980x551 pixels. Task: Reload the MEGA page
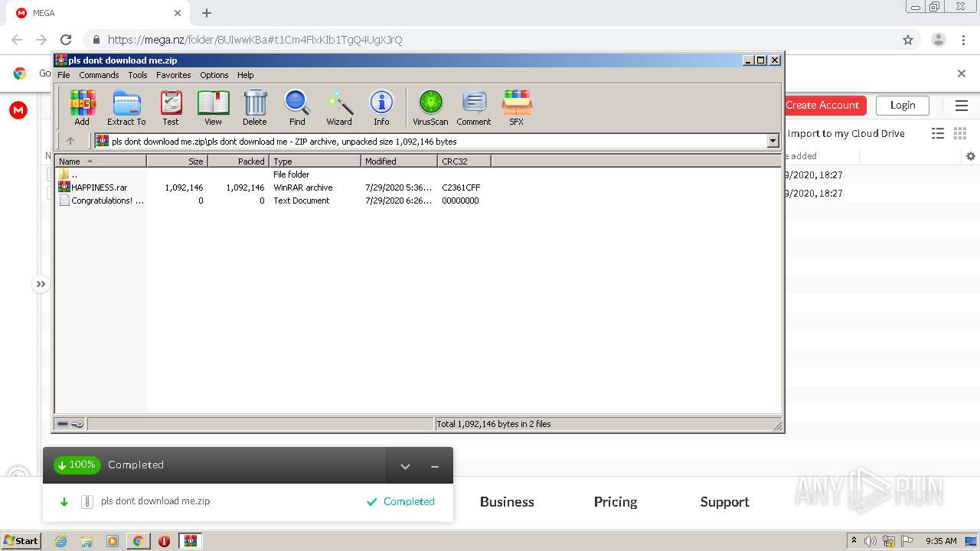pos(66,40)
